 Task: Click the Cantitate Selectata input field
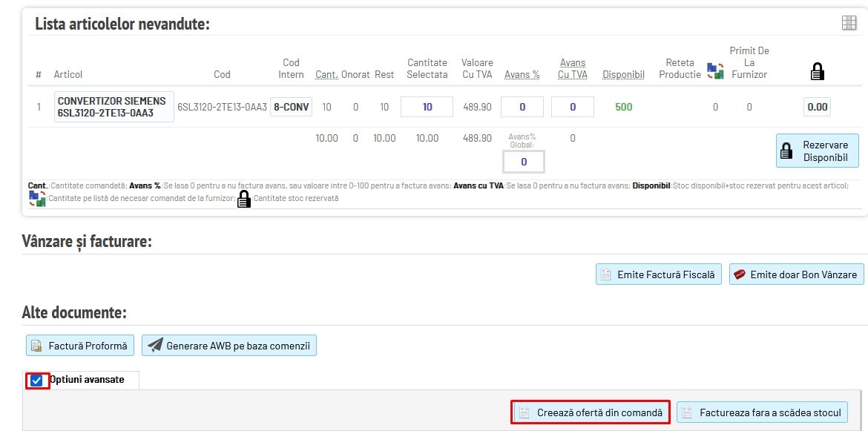pos(427,107)
